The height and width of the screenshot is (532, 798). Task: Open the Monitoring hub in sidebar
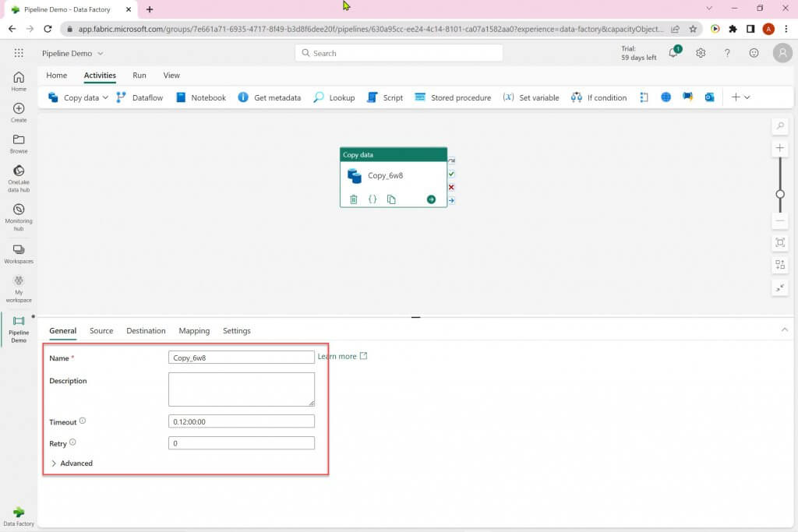point(19,217)
